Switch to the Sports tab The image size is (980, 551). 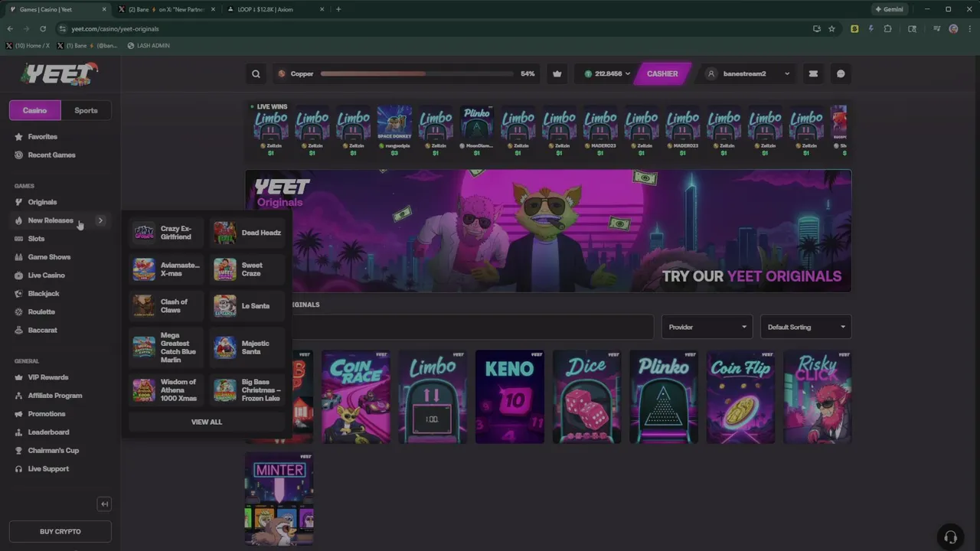86,110
